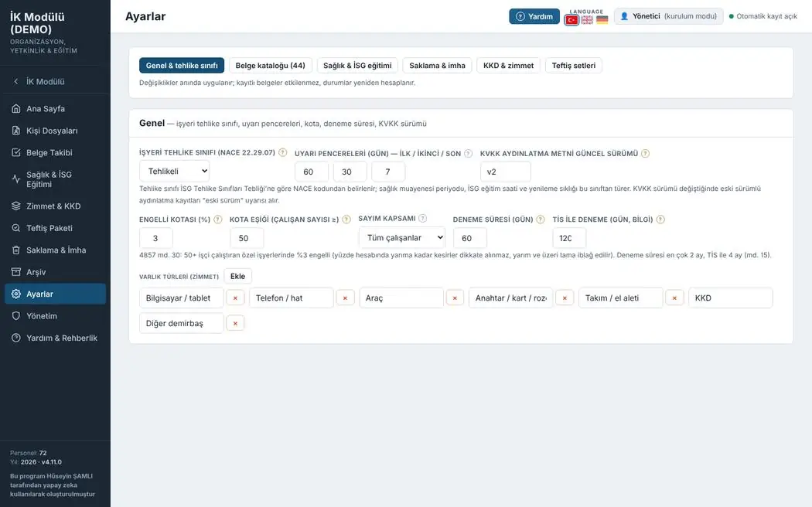This screenshot has width=812, height=507.
Task: Switch language using the UK flag
Action: [x=587, y=20]
